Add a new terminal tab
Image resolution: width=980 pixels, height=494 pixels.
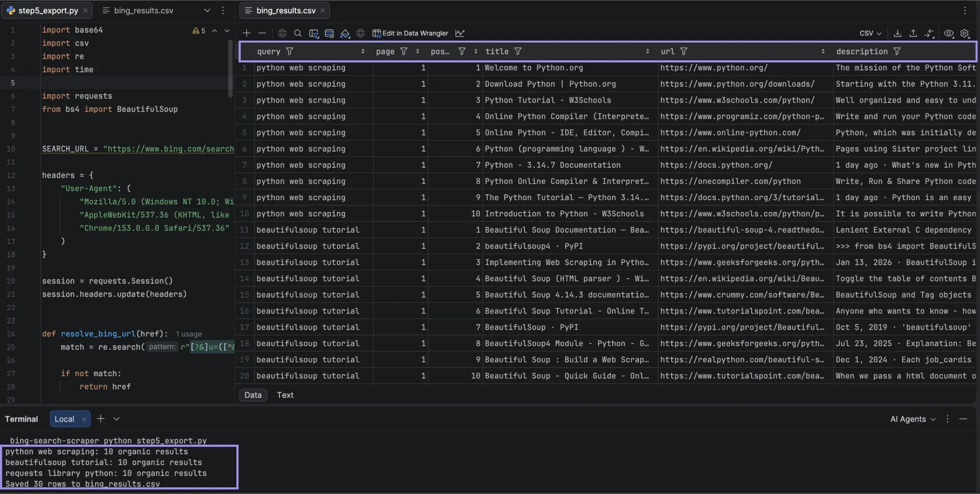[100, 419]
